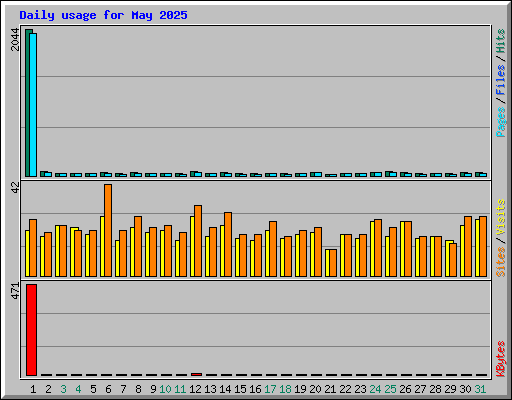
Task: Click day label 16 on the x-axis
Action: click(x=255, y=389)
